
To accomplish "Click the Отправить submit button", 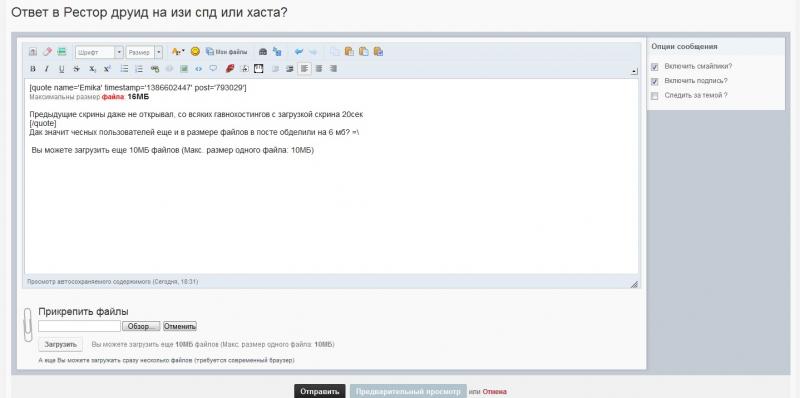I will (x=319, y=391).
